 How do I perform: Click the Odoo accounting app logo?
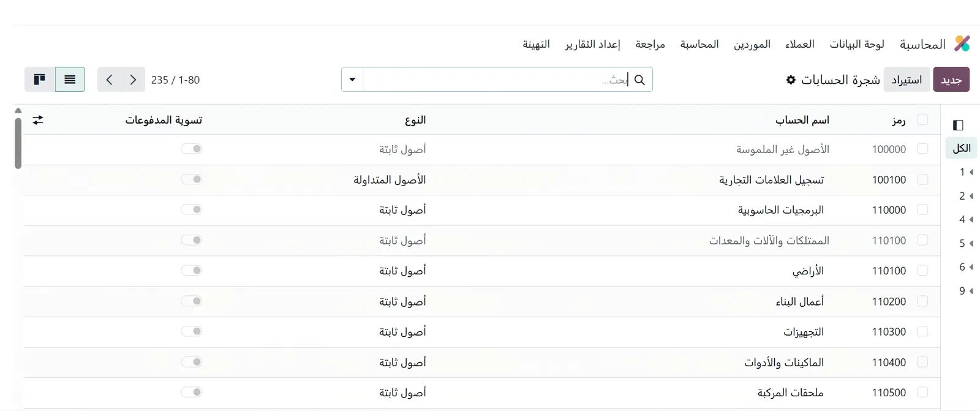pos(962,43)
